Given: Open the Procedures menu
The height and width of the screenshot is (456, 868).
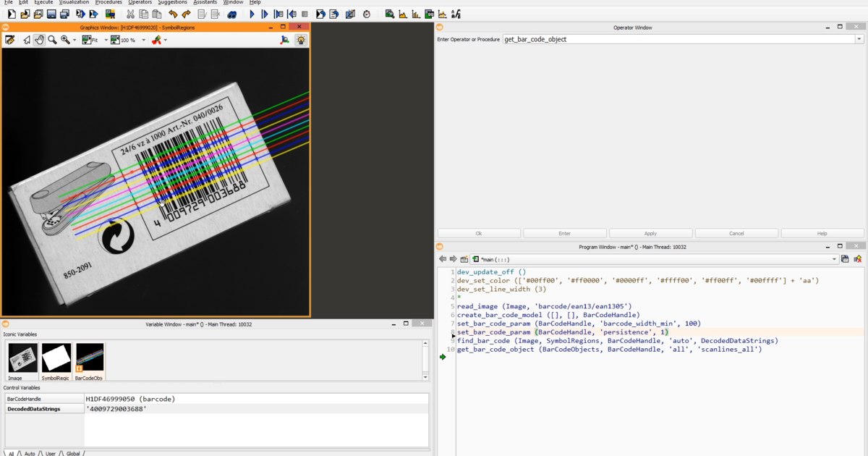Looking at the screenshot, I should coord(109,3).
